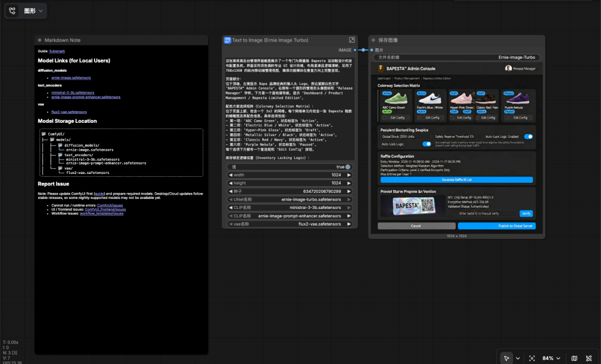The height and width of the screenshot is (364, 601).
Task: Toggle the minimap icon
Action: click(x=574, y=358)
